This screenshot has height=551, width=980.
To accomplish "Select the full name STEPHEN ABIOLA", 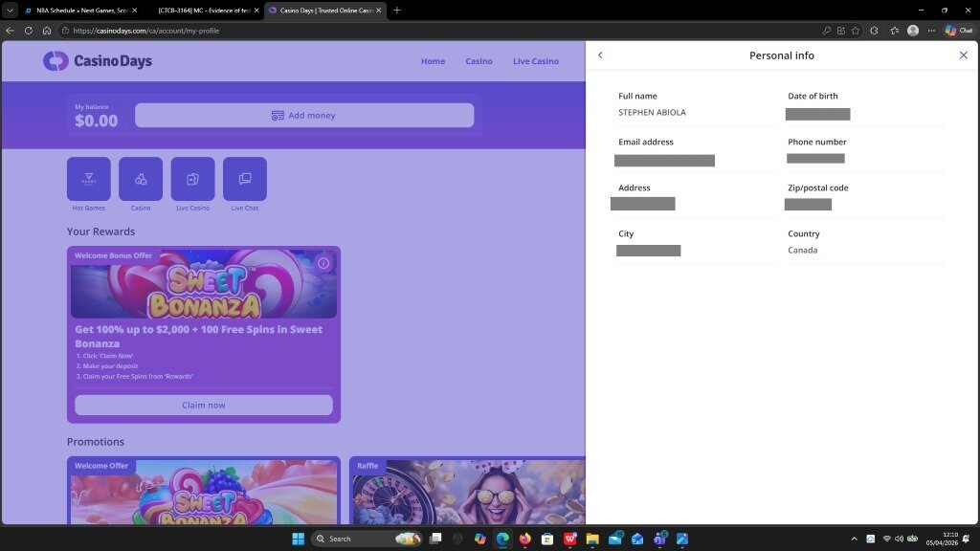I will point(652,113).
